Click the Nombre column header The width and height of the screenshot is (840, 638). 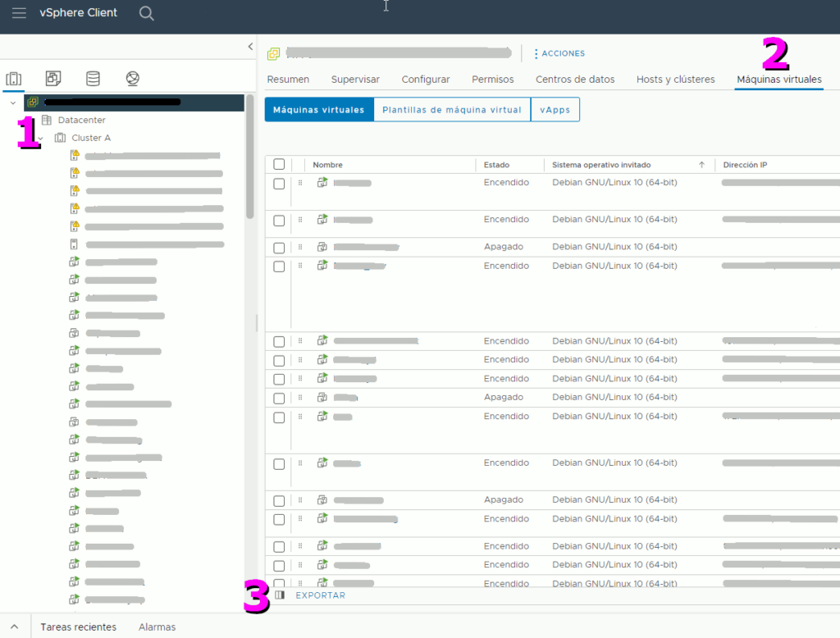click(x=327, y=165)
